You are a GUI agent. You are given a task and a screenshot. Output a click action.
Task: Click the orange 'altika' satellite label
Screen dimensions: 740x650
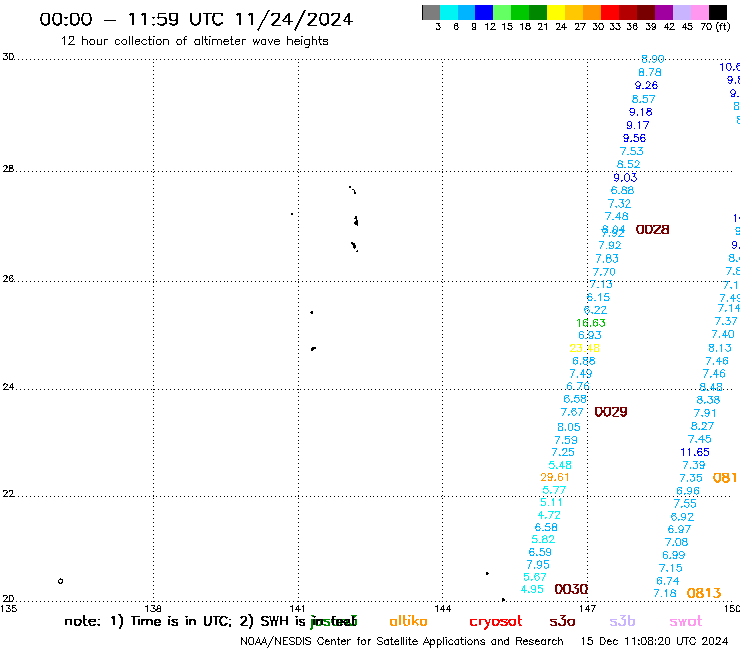408,621
